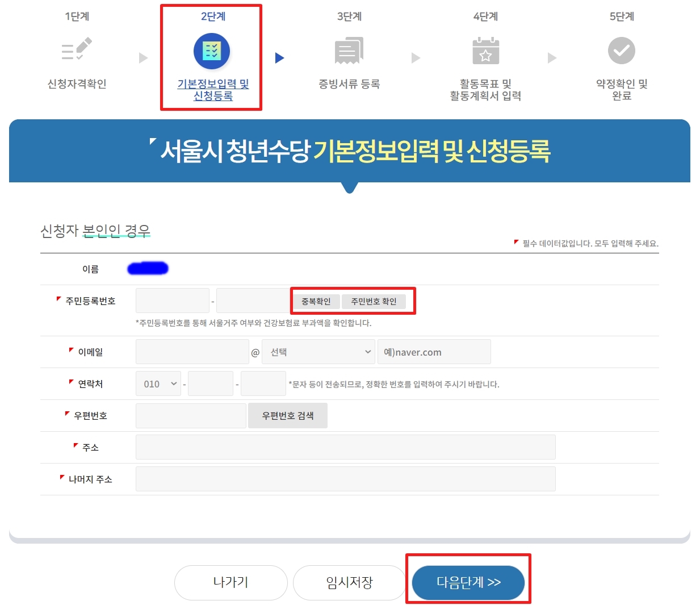Focus the 우편번호 input field
Viewport: 700px width, 605px height.
click(x=191, y=415)
